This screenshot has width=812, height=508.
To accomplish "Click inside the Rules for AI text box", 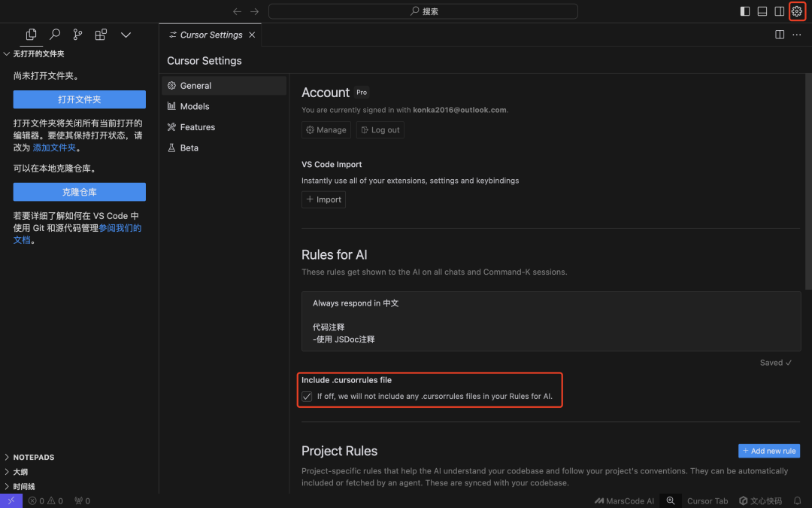I will (551, 321).
